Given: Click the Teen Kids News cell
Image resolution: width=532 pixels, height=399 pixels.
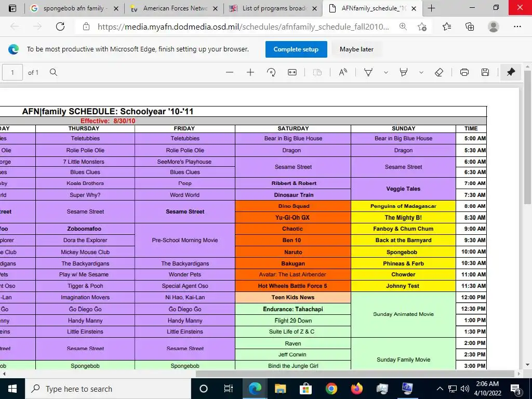Looking at the screenshot, I should tap(293, 298).
